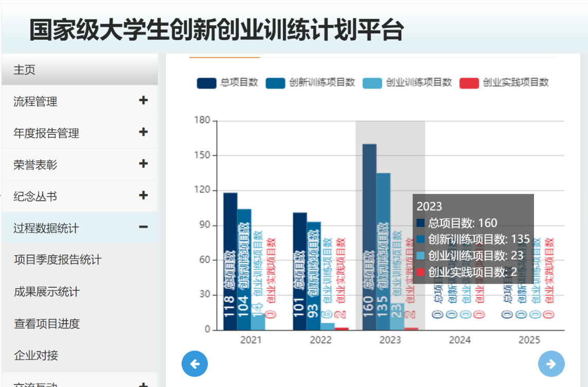Click the left arrow carousel button
Image resolution: width=588 pixels, height=387 pixels.
click(194, 364)
